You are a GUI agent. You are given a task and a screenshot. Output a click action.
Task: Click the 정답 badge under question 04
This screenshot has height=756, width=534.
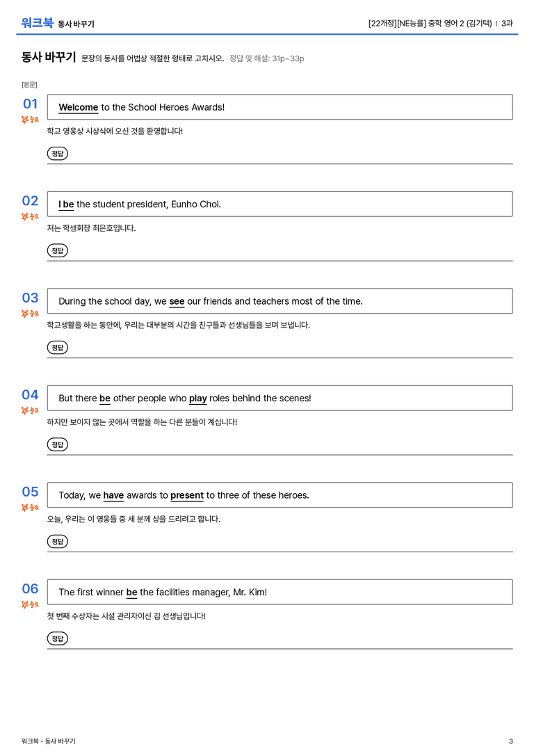point(57,444)
